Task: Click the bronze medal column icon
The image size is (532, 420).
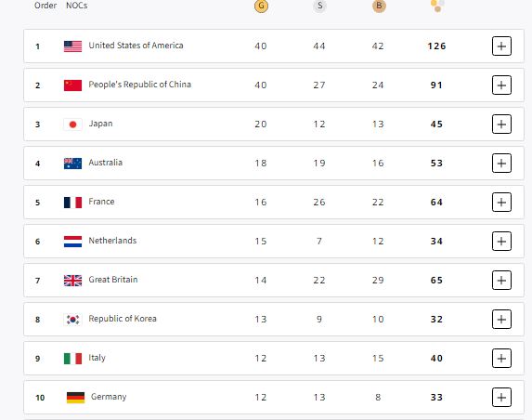Action: click(x=379, y=6)
